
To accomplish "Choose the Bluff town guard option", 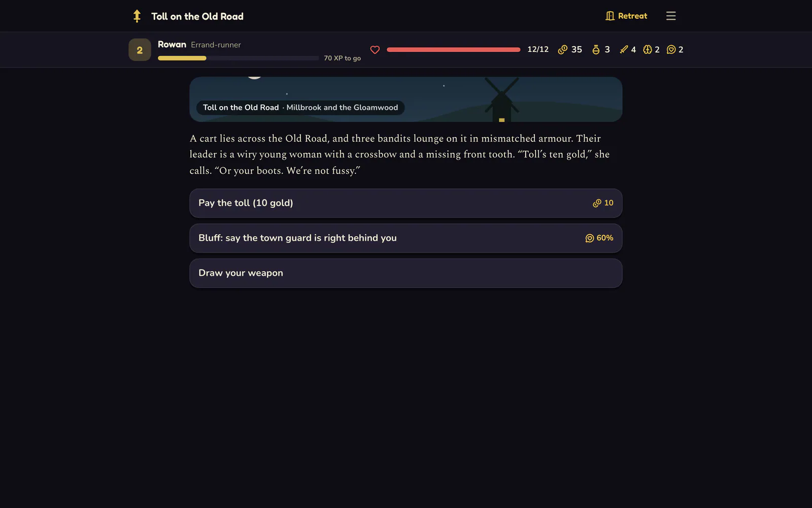I will (x=406, y=238).
